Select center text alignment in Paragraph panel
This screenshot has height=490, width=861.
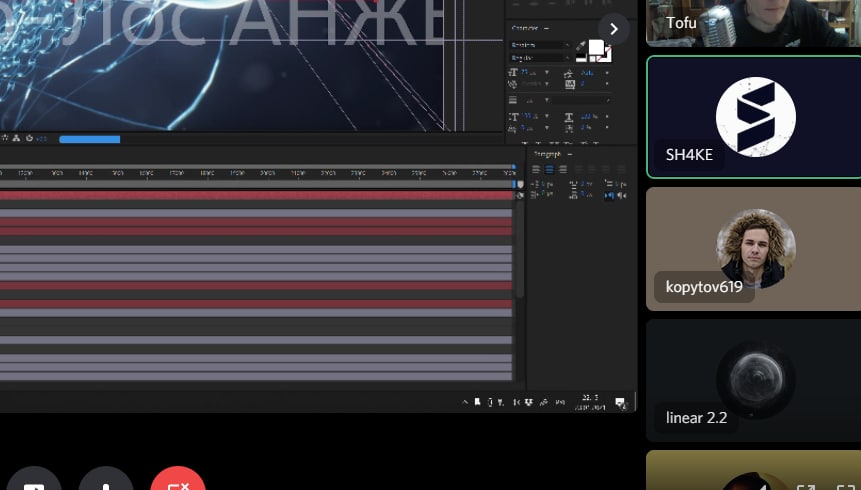click(549, 170)
